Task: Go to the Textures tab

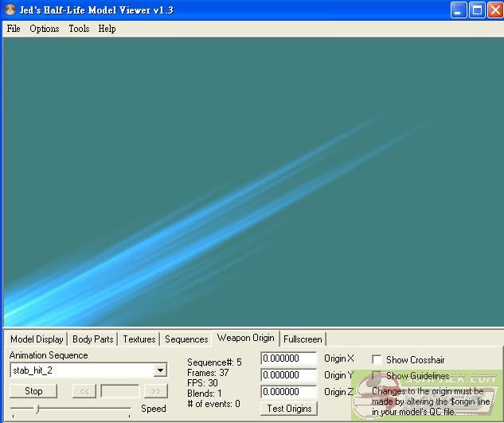Action: coord(139,339)
